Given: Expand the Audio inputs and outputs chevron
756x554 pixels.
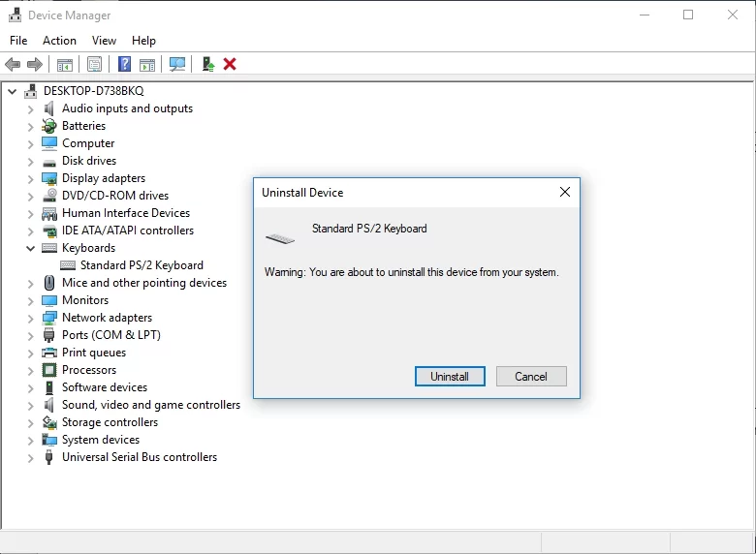Looking at the screenshot, I should click(x=30, y=109).
